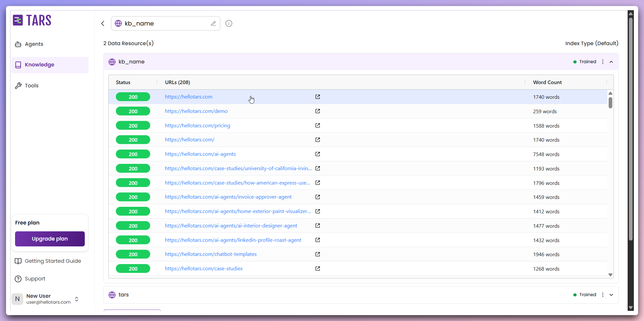Image resolution: width=644 pixels, height=321 pixels.
Task: Open link https://hellotars.com/pricing
Action: click(197, 126)
